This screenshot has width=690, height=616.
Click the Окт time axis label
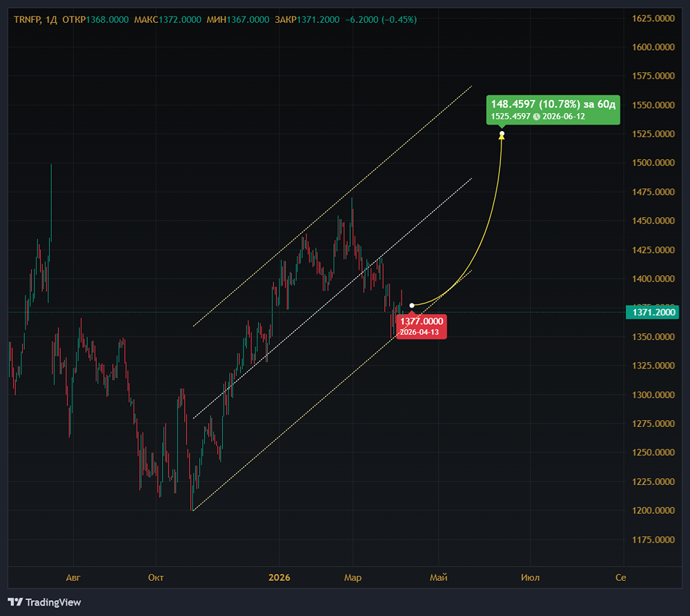tap(156, 578)
